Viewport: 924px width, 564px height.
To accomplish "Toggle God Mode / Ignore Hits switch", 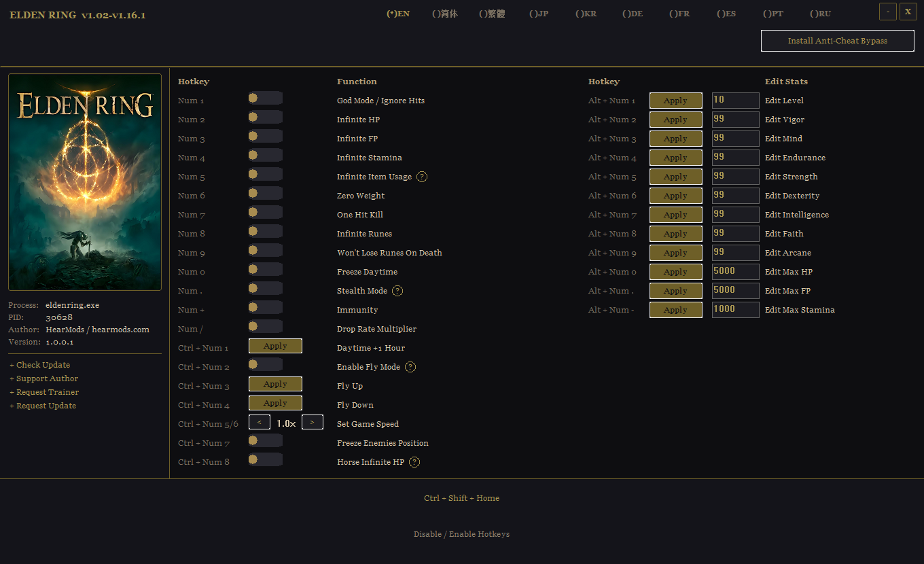I will (x=265, y=99).
